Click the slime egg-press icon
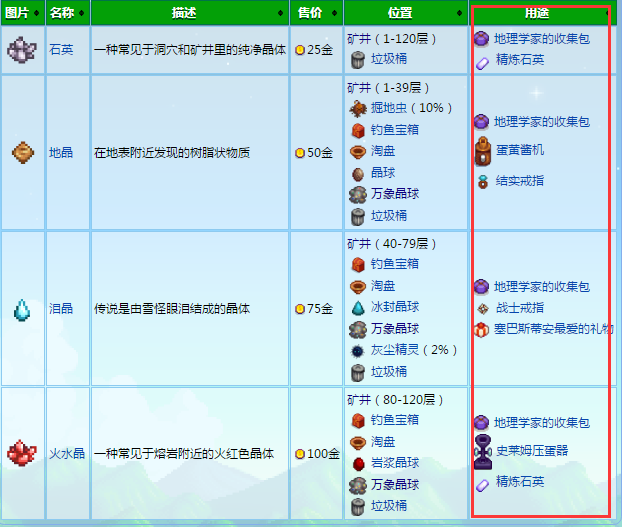Viewport: 622px width, 527px height. (483, 452)
